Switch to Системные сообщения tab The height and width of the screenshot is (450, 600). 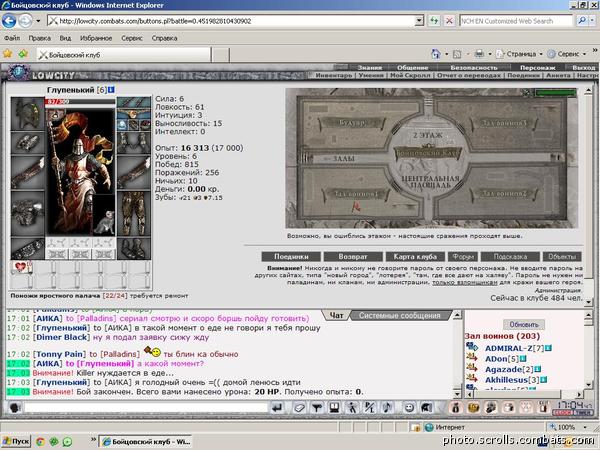399,316
